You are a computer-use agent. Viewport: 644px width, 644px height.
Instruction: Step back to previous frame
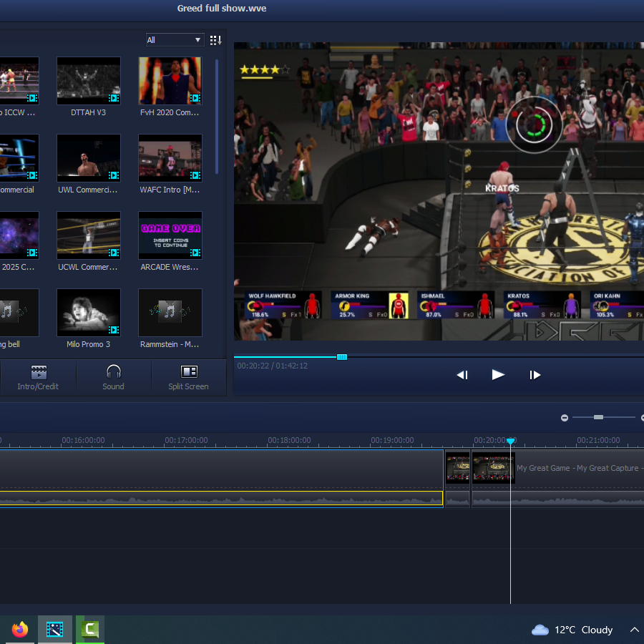click(x=462, y=375)
